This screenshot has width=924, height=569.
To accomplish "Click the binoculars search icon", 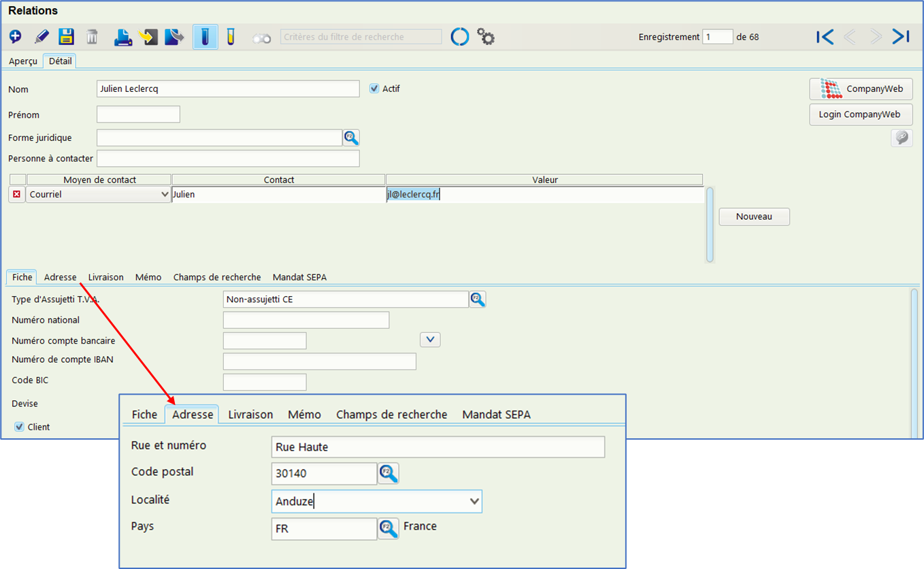I will tap(262, 39).
